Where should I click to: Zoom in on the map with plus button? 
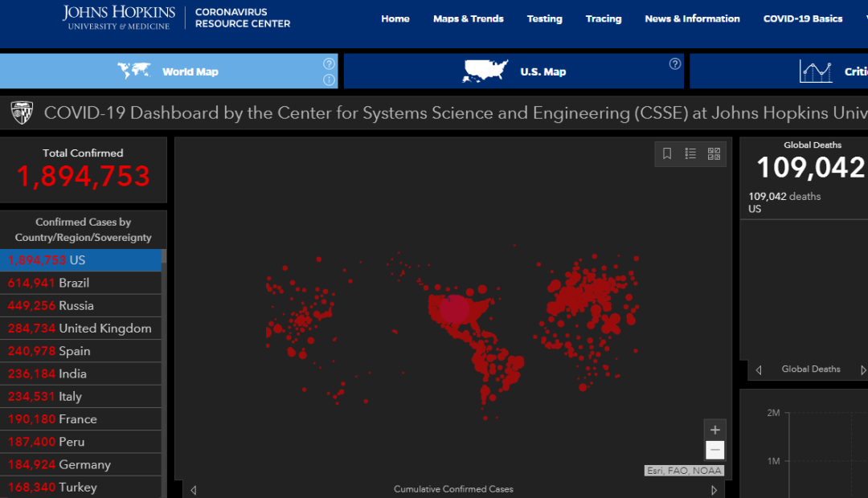[714, 430]
